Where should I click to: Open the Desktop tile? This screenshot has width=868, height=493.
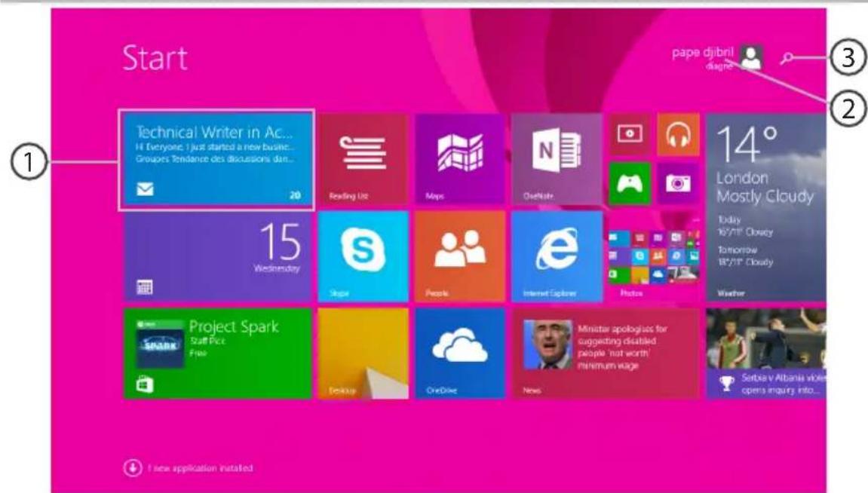pyautogui.click(x=363, y=354)
